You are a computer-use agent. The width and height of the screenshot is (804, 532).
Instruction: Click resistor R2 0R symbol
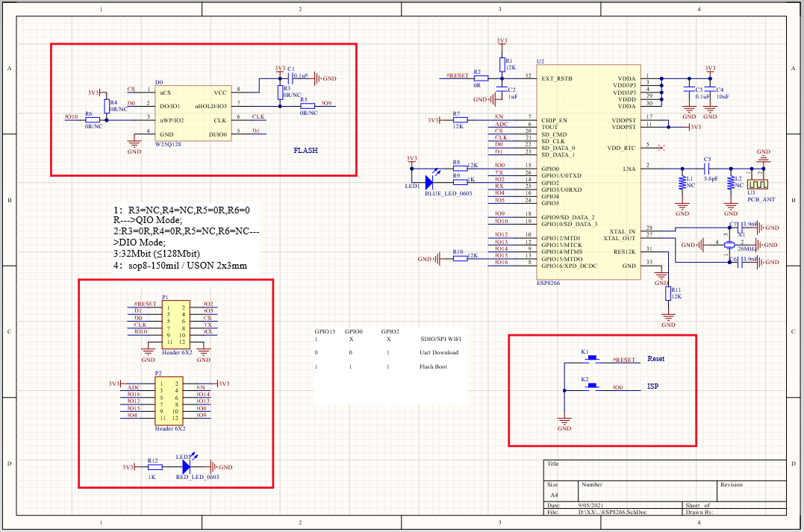[x=481, y=78]
